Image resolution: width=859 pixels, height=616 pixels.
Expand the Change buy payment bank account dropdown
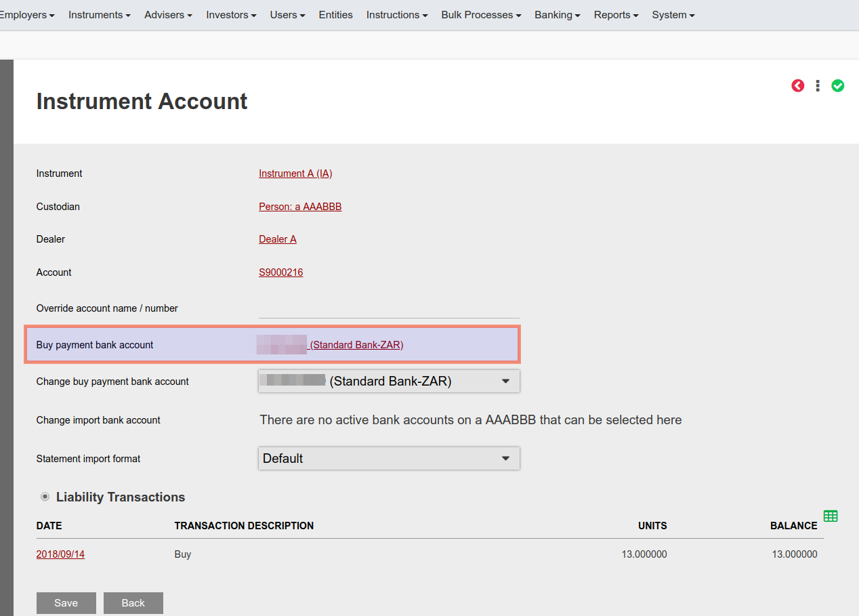pyautogui.click(x=389, y=381)
